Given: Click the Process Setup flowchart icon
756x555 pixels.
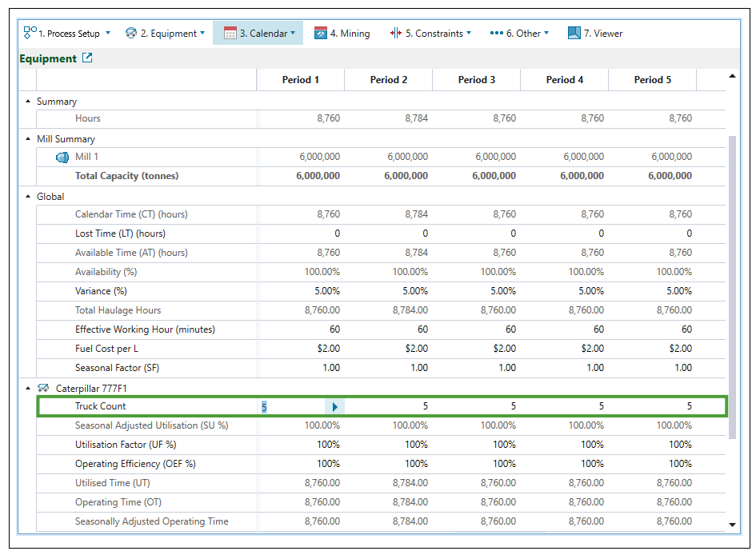Looking at the screenshot, I should click(30, 33).
